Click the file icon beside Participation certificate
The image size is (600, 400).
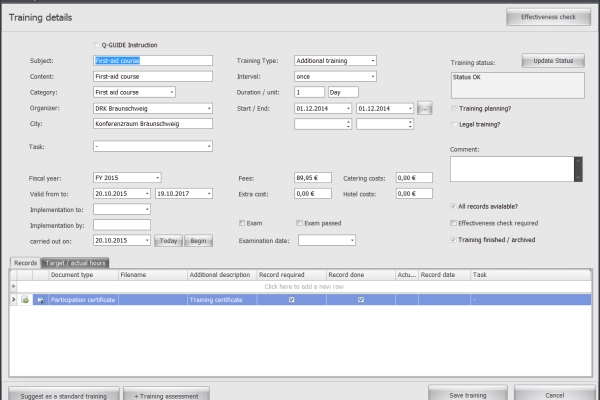click(41, 299)
